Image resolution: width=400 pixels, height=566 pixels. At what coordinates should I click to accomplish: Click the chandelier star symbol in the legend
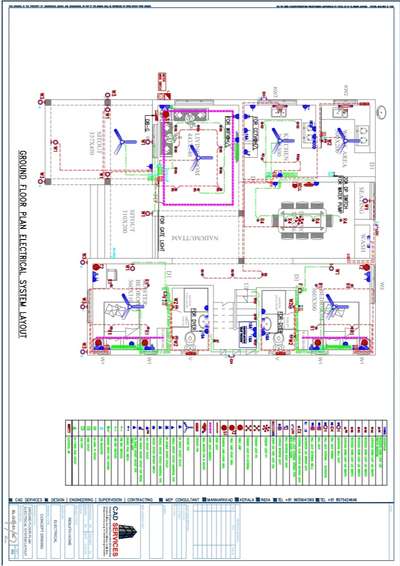click(x=266, y=428)
